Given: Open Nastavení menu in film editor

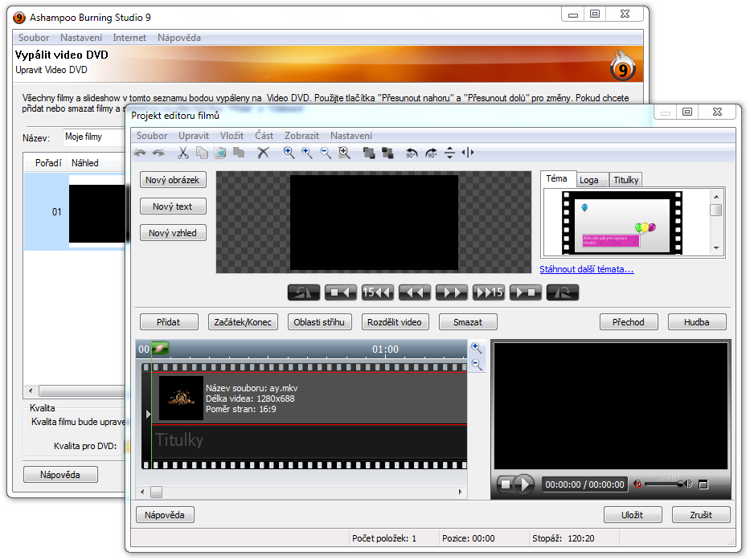Looking at the screenshot, I should coord(351,136).
